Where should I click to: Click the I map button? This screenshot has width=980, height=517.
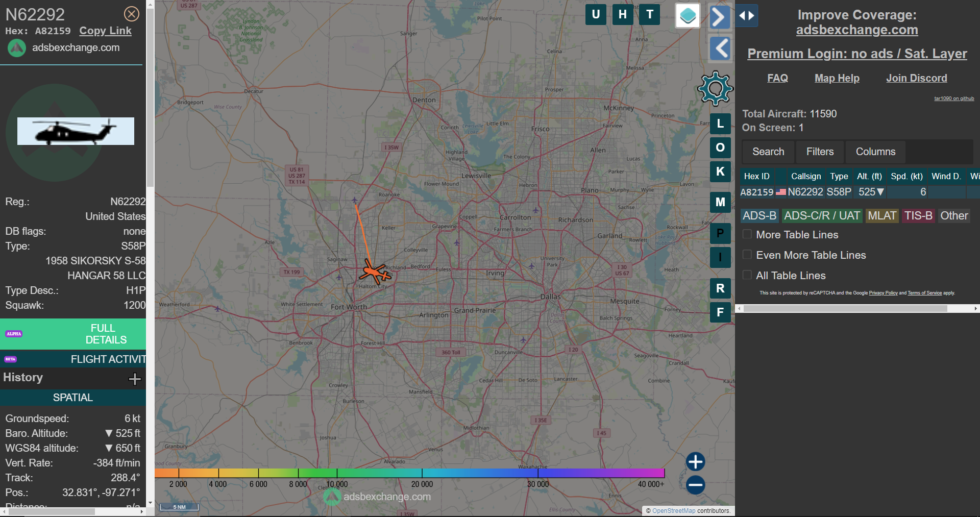click(x=720, y=257)
